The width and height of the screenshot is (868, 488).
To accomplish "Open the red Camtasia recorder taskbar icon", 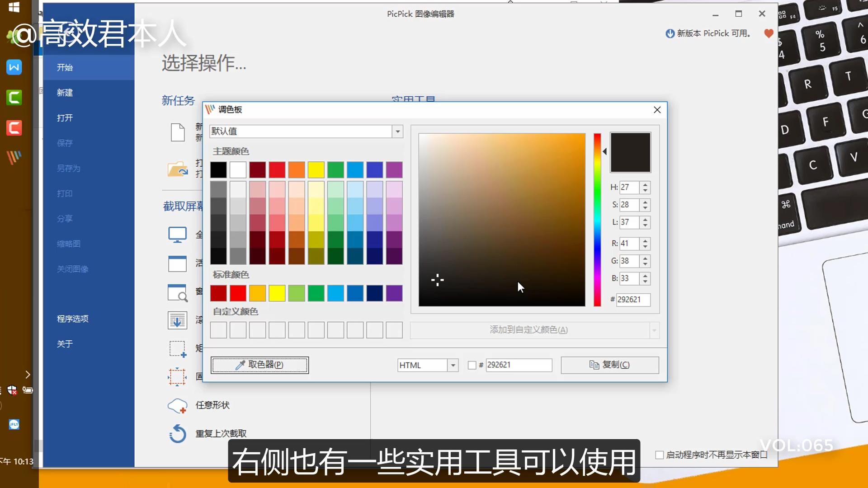I will (x=14, y=127).
